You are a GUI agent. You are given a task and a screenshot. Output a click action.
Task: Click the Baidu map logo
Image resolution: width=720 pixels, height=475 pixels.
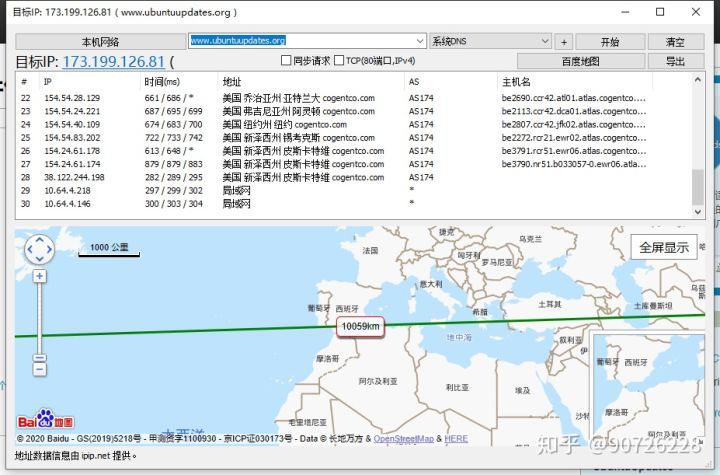(45, 418)
